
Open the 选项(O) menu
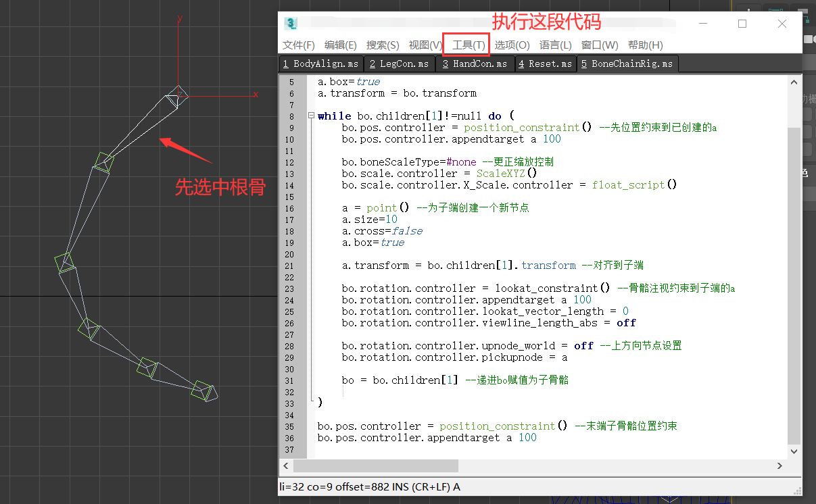pos(512,45)
